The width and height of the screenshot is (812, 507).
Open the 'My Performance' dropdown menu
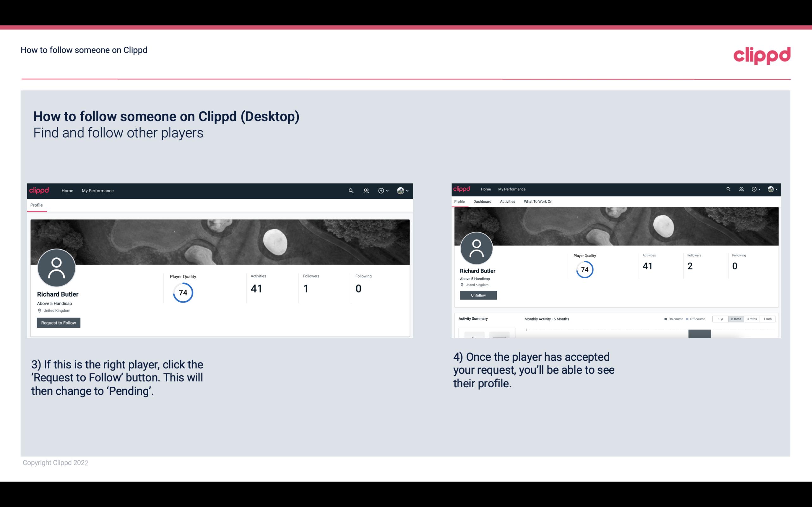click(98, 190)
